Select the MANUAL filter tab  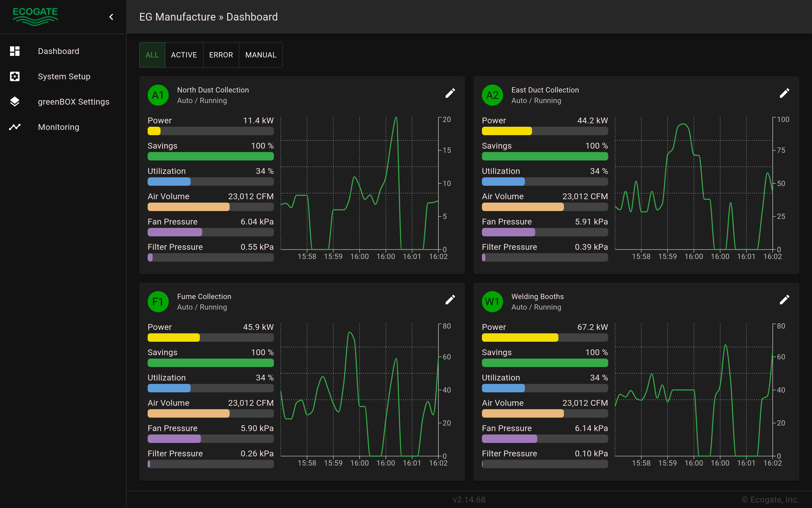(x=261, y=55)
